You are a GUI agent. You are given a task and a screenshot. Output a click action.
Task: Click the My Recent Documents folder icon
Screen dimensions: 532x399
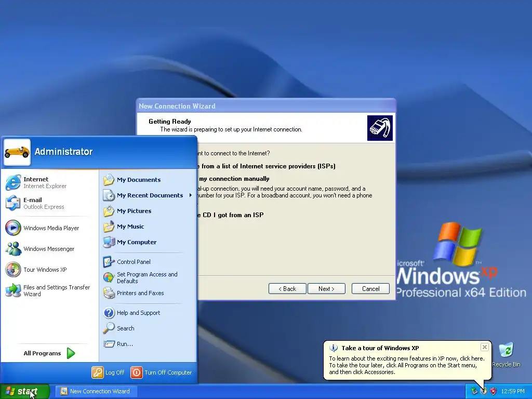[x=109, y=195]
